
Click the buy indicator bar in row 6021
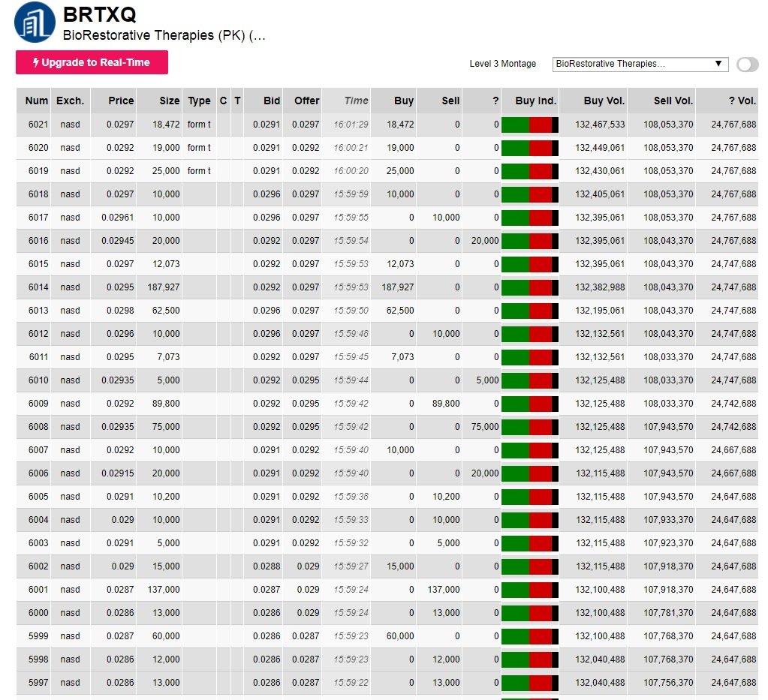tap(530, 125)
